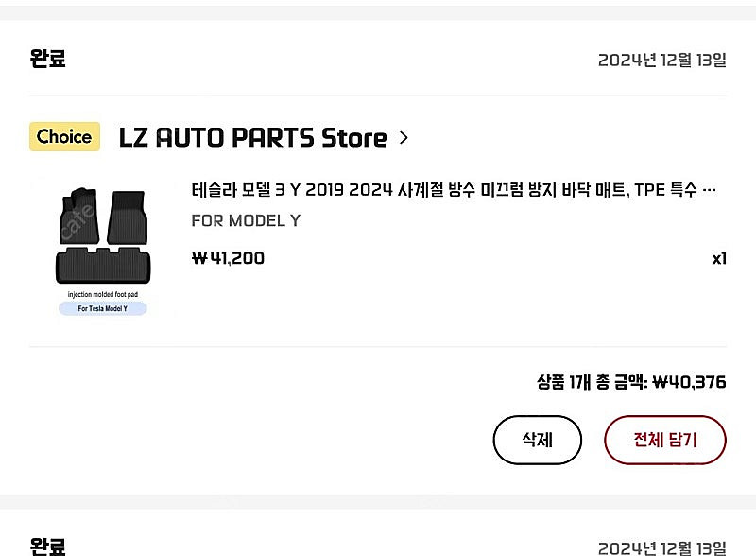The width and height of the screenshot is (756, 556).
Task: Click the injection molded foot pad caption
Action: pos(103,294)
